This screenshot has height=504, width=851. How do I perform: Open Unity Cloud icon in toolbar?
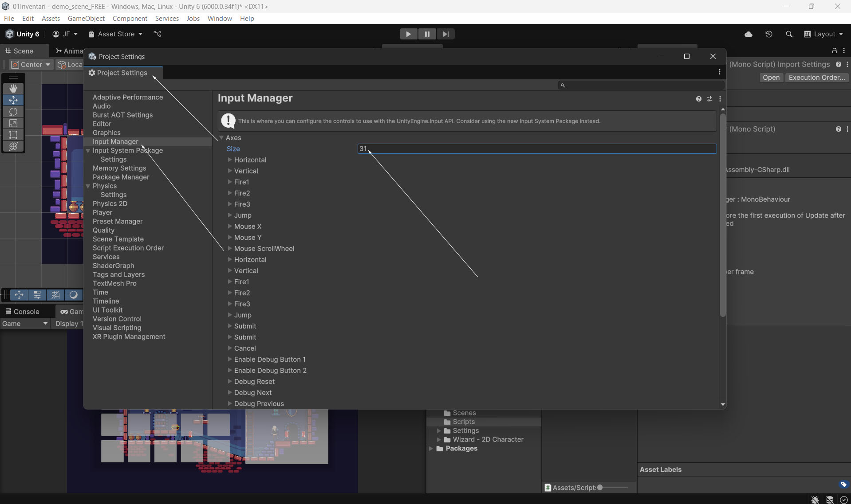point(749,34)
